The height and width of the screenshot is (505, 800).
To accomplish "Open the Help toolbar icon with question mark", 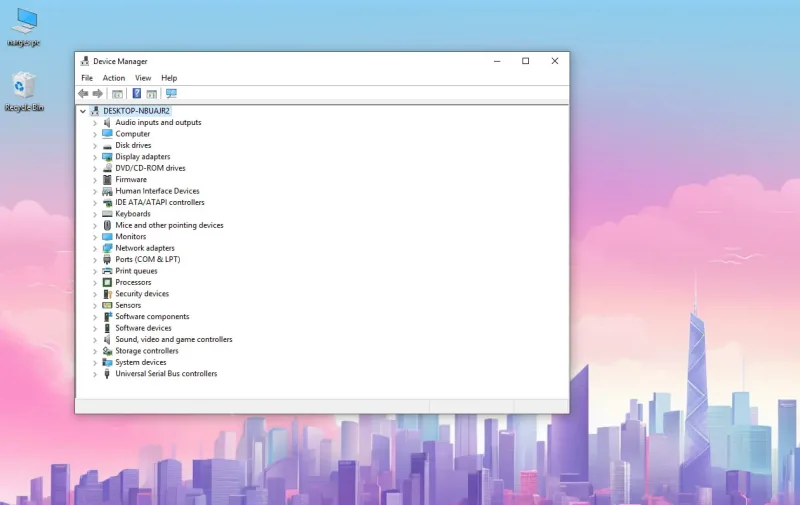I will click(x=137, y=93).
